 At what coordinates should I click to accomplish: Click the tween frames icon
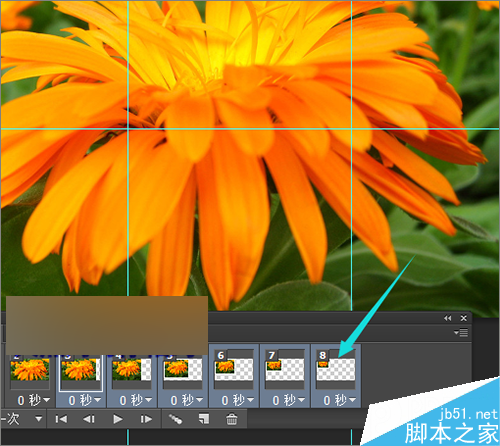(x=175, y=419)
